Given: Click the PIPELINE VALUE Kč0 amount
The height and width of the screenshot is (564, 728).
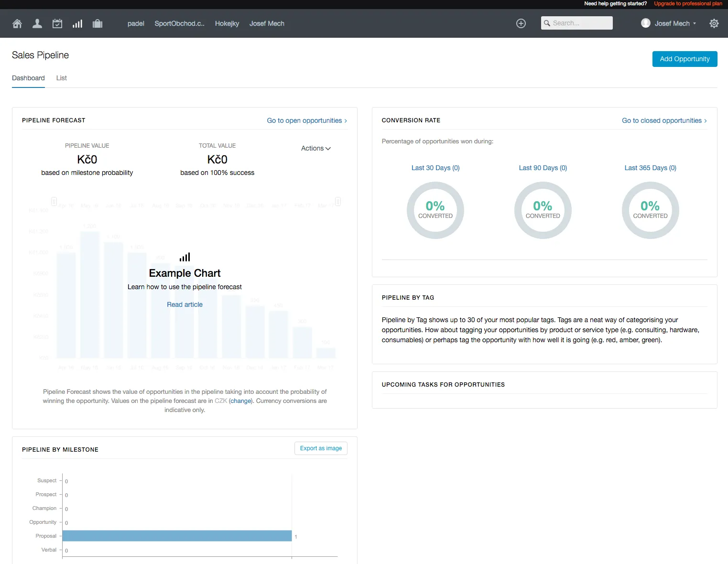Looking at the screenshot, I should (x=87, y=159).
